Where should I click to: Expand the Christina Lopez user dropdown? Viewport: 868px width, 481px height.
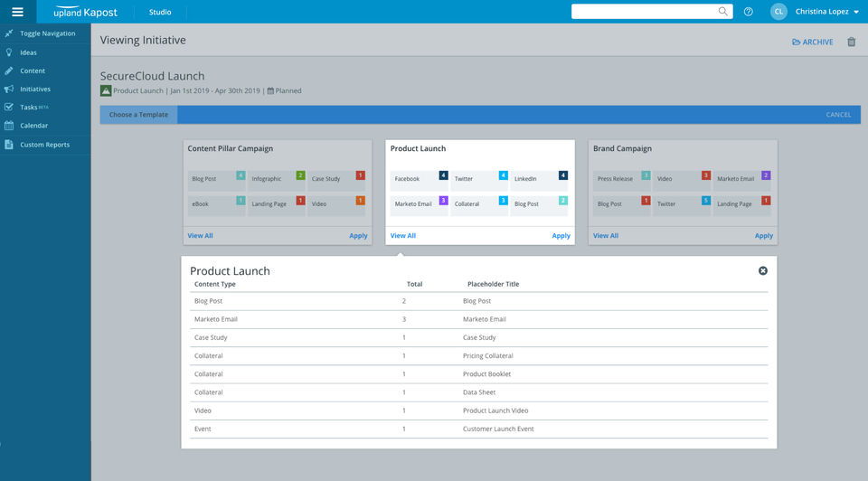coord(827,12)
